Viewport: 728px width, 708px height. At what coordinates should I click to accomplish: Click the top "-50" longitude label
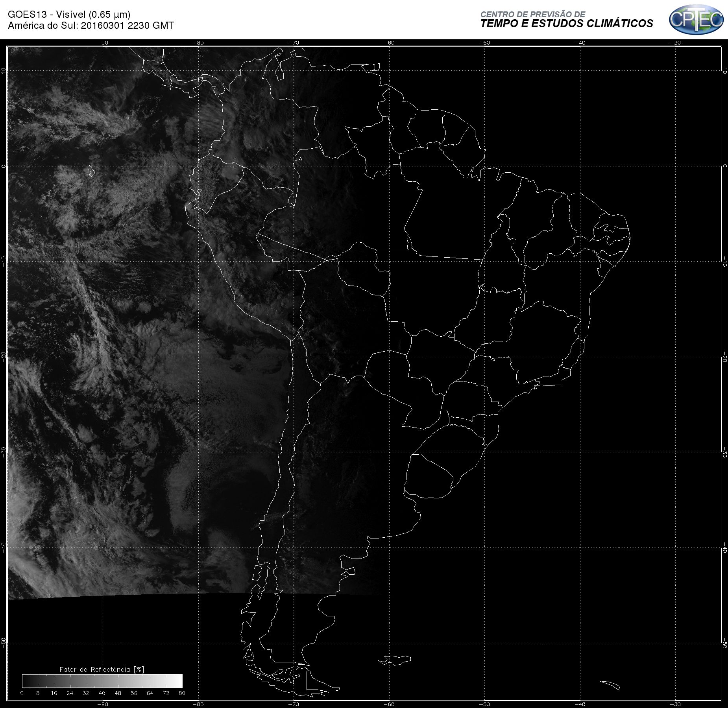click(484, 43)
